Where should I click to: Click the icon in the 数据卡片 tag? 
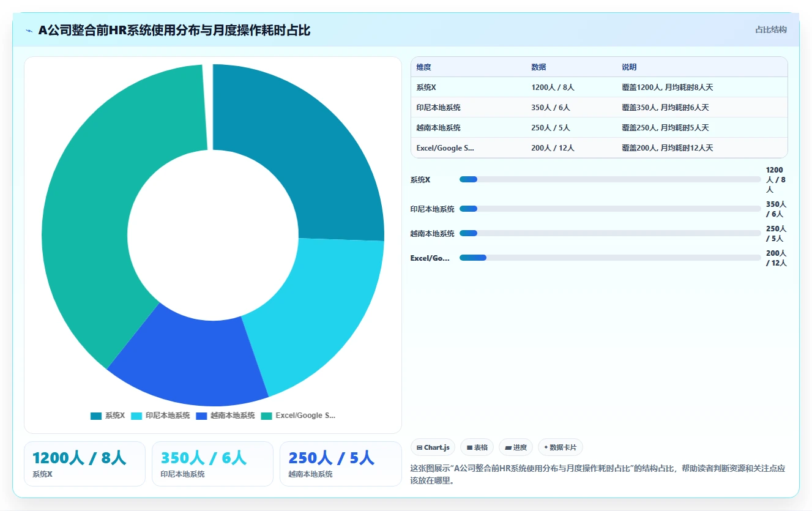point(546,447)
